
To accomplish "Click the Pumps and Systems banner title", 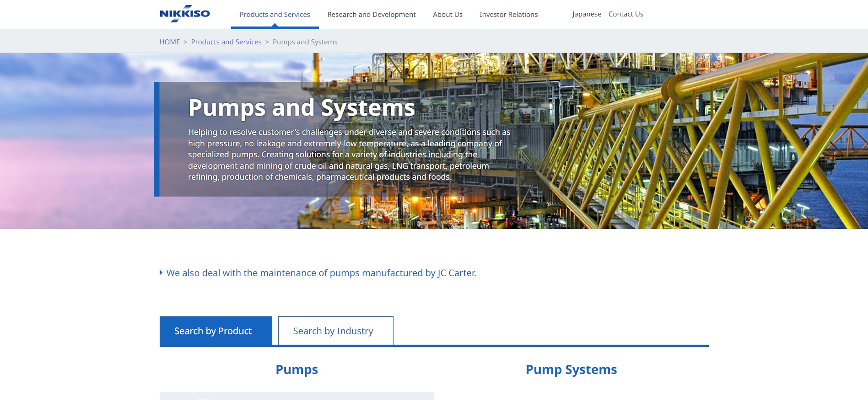I will (302, 108).
